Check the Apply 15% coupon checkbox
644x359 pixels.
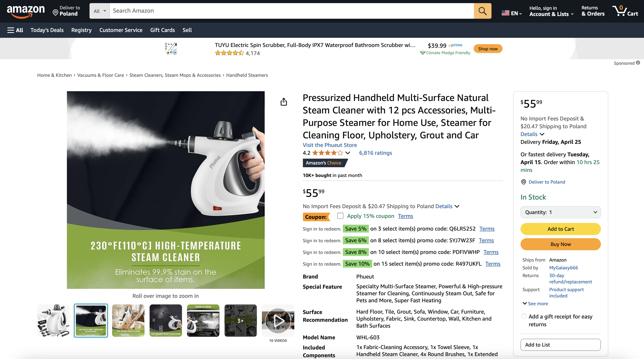click(340, 216)
